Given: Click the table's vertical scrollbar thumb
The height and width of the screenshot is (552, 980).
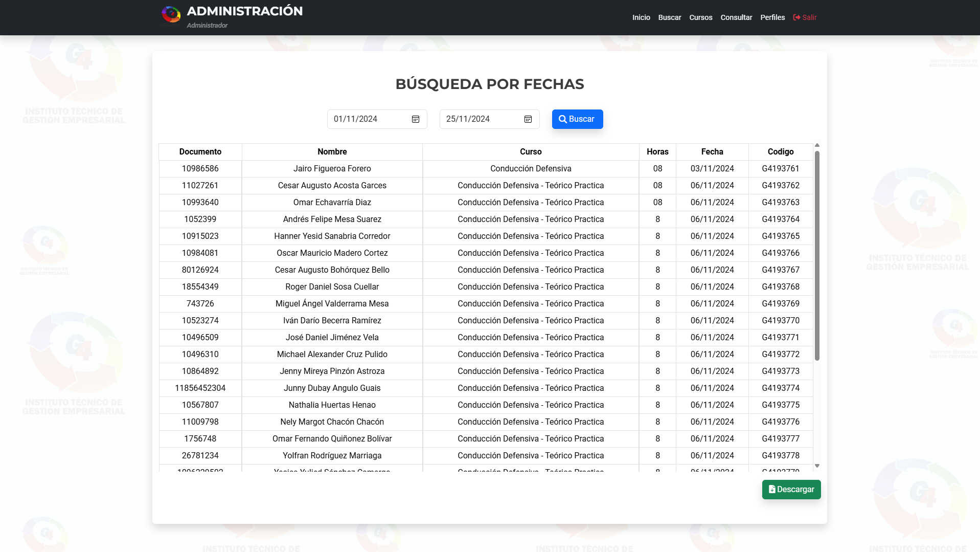Looking at the screenshot, I should tap(817, 256).
